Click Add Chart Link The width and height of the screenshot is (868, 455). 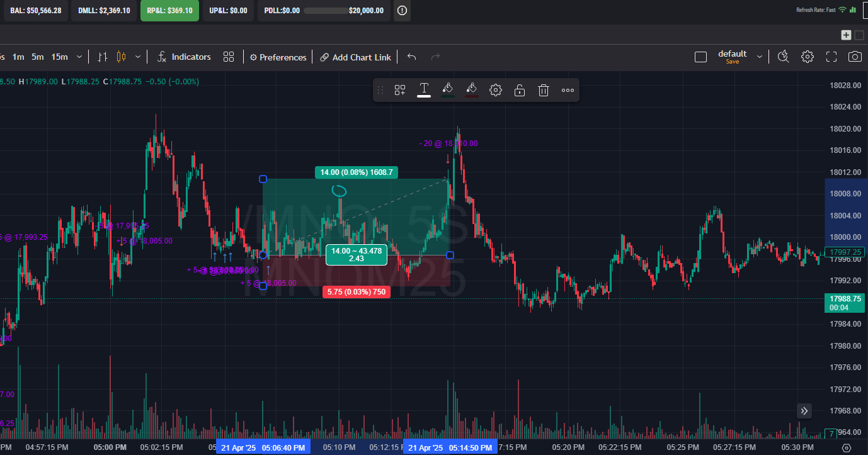click(x=355, y=57)
